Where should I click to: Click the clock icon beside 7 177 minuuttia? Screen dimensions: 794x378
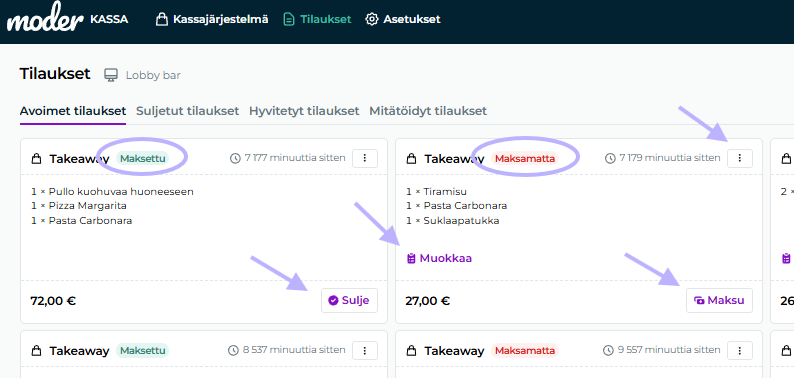pyautogui.click(x=235, y=158)
